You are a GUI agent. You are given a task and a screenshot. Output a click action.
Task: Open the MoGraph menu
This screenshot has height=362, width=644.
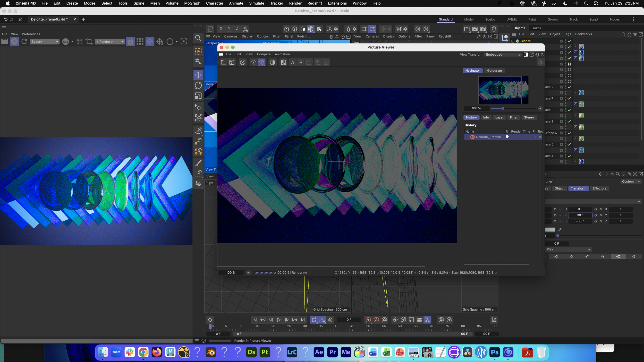point(192,3)
